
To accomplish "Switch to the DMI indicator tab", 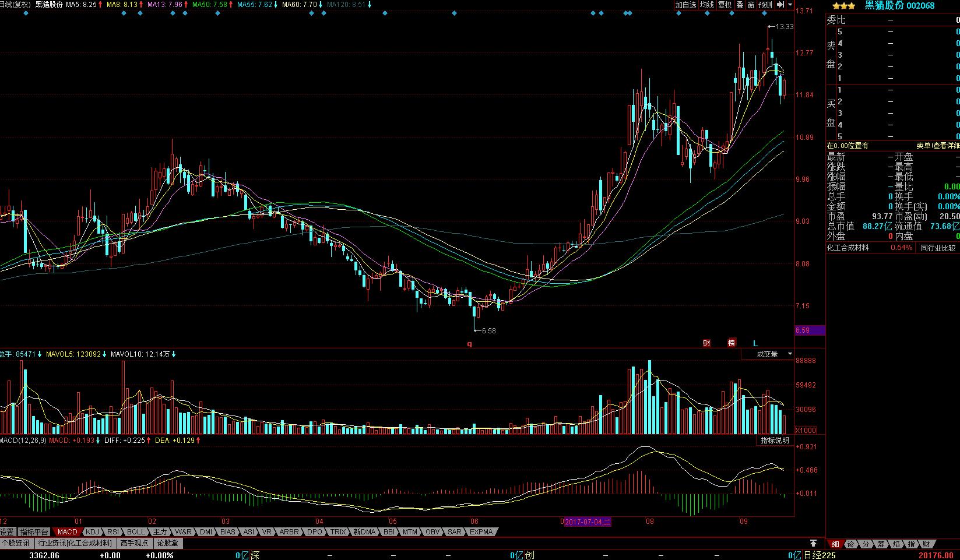I will point(206,532).
